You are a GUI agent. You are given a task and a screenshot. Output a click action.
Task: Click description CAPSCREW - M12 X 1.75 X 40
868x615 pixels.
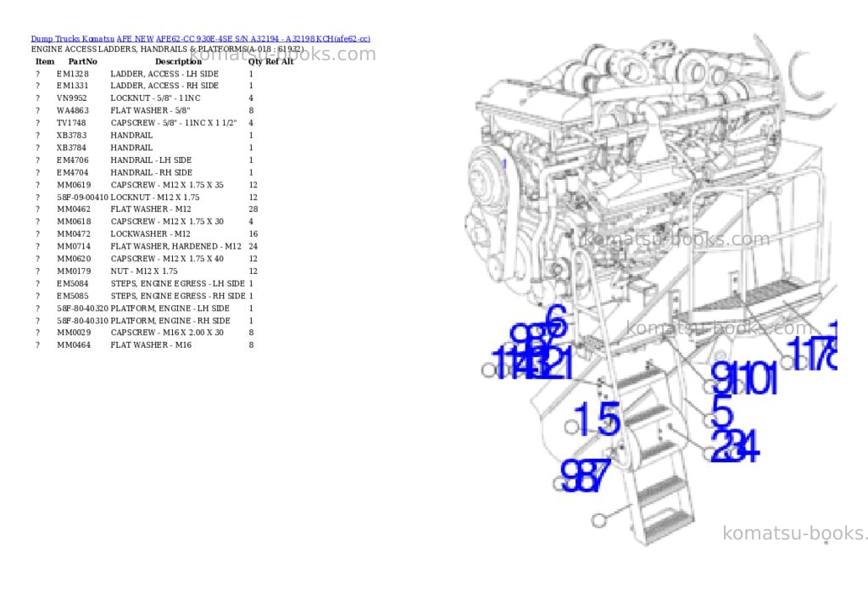[x=167, y=259]
